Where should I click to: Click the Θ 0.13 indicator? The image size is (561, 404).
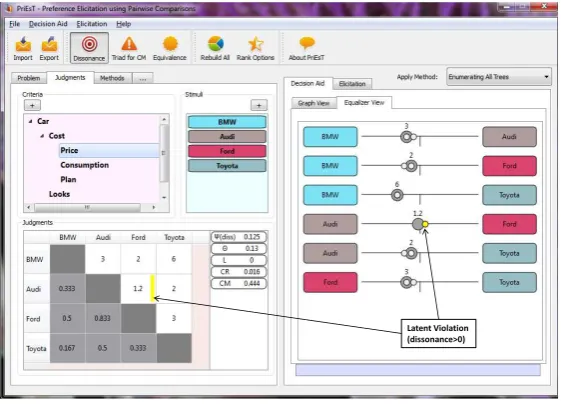(x=239, y=249)
